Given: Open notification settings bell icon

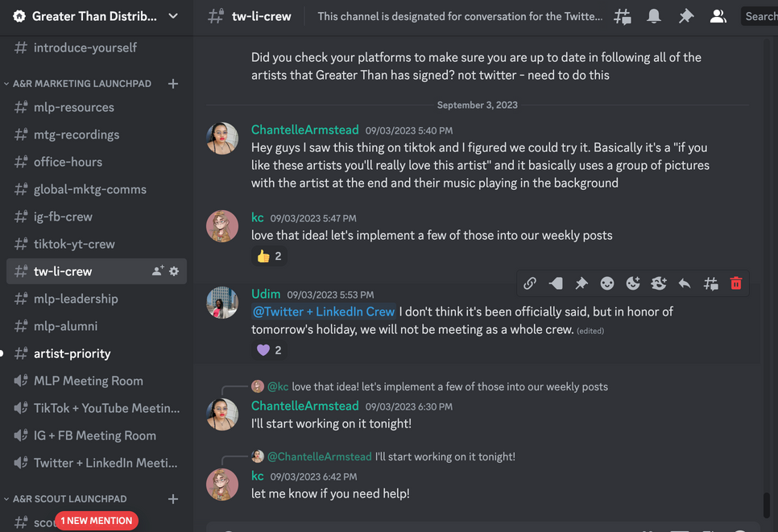Looking at the screenshot, I should [x=654, y=16].
